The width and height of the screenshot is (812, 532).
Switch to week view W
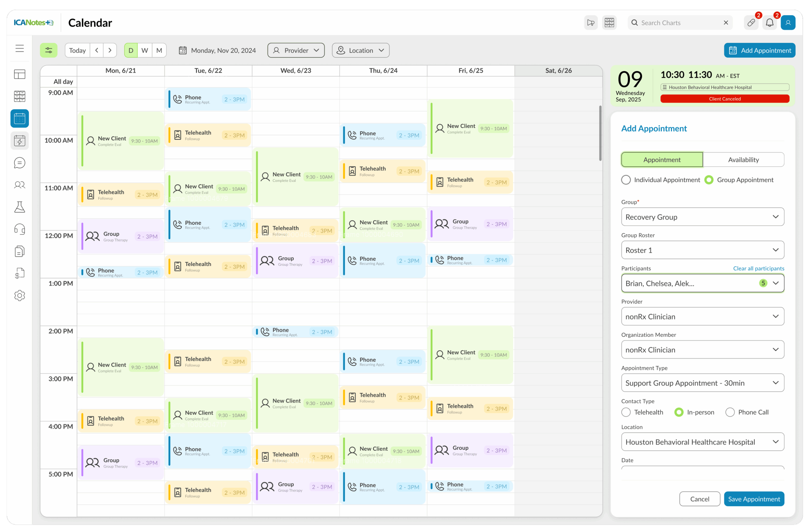pyautogui.click(x=145, y=50)
